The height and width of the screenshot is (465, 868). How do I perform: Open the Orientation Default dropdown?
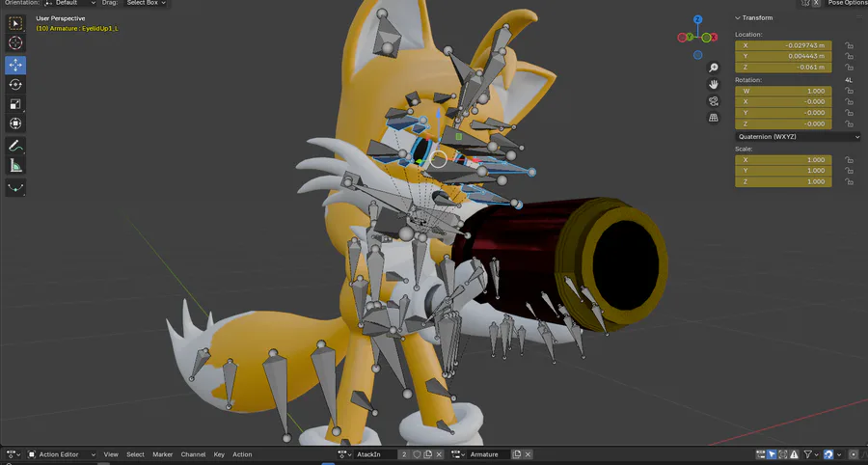pyautogui.click(x=70, y=3)
